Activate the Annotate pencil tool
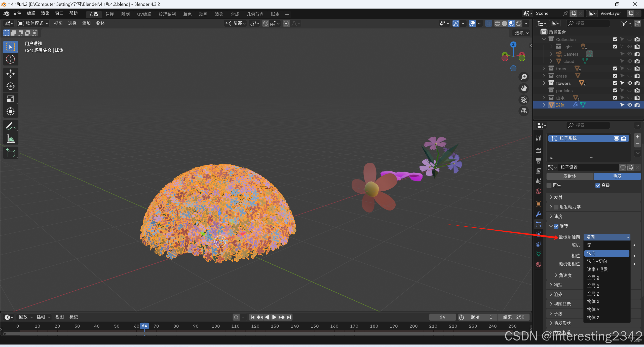 tap(10, 126)
